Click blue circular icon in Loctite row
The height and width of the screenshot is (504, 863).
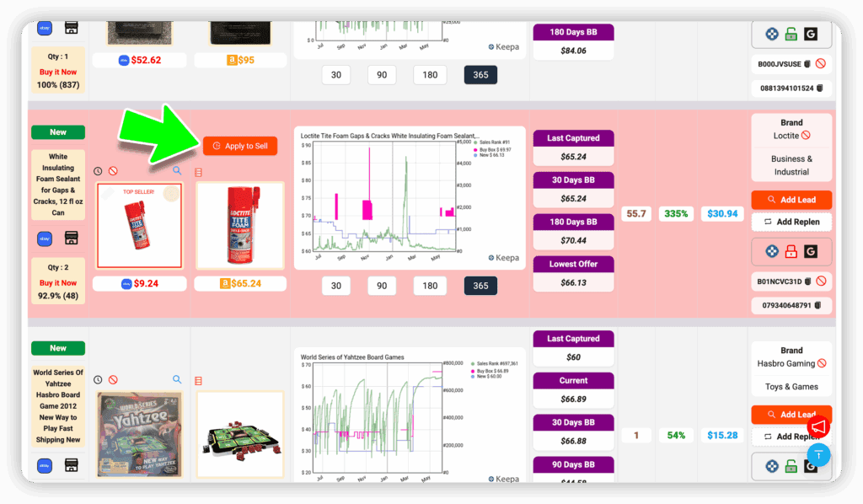click(x=772, y=251)
